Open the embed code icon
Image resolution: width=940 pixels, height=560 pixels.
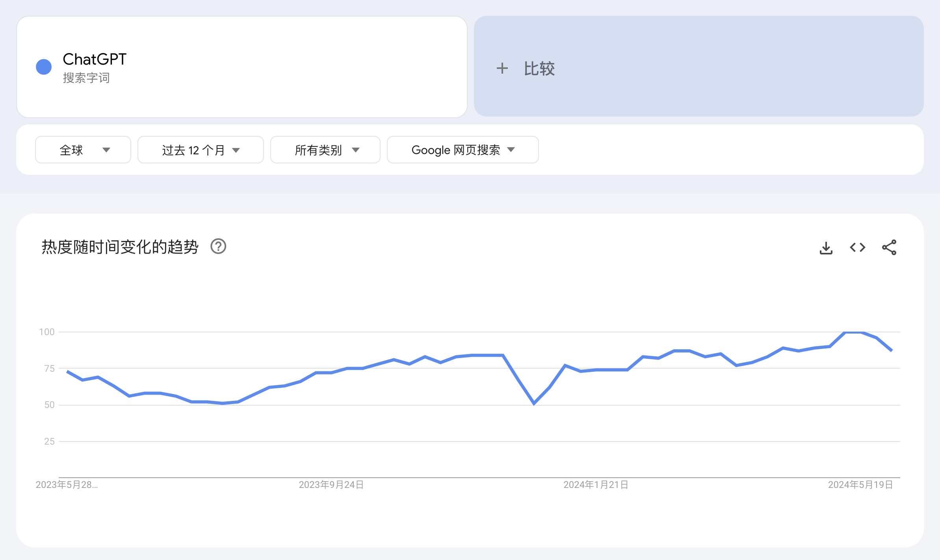point(857,248)
